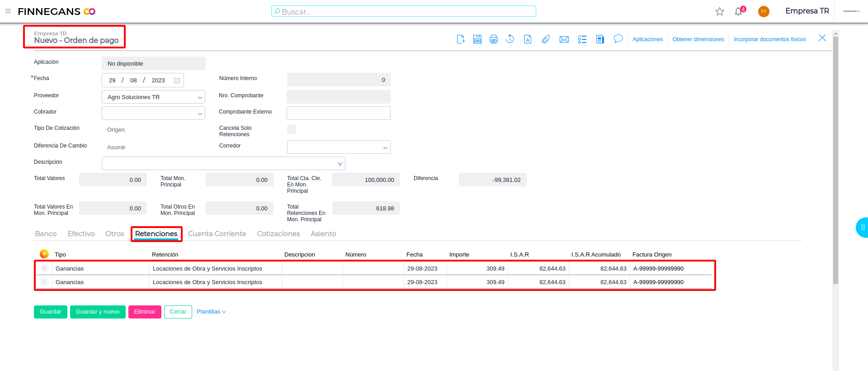Click the new document icon
This screenshot has height=371, width=868.
pyautogui.click(x=461, y=39)
